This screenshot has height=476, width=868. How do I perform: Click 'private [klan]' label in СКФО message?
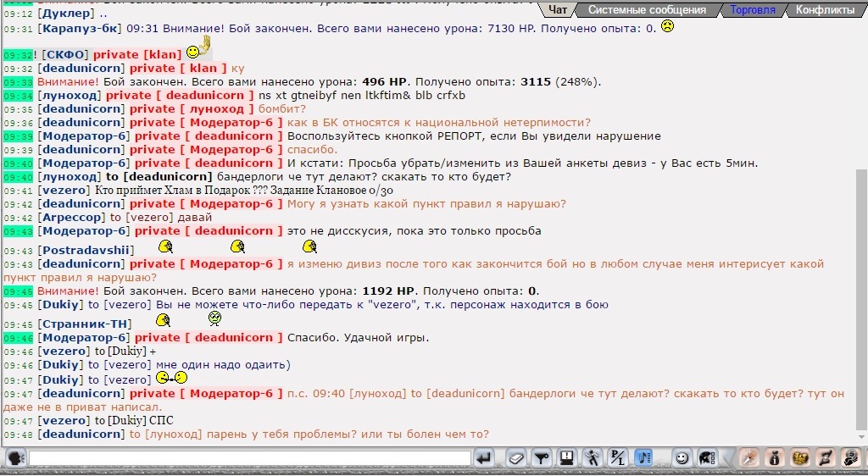137,55
